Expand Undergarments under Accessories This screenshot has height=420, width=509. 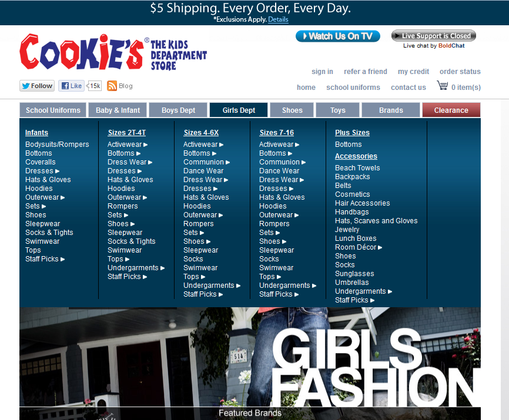(x=363, y=291)
